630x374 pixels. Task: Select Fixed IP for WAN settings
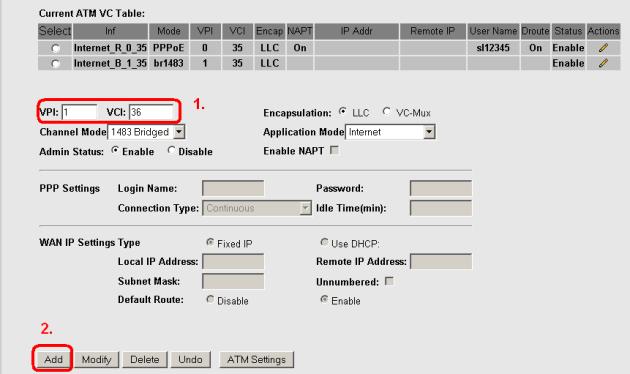coord(210,242)
